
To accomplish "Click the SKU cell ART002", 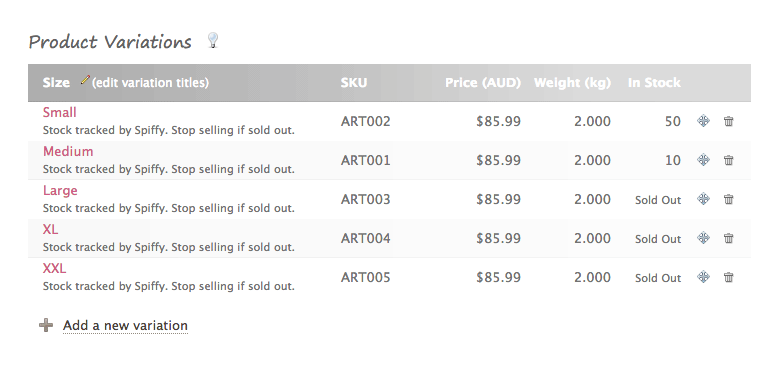I will tap(365, 121).
